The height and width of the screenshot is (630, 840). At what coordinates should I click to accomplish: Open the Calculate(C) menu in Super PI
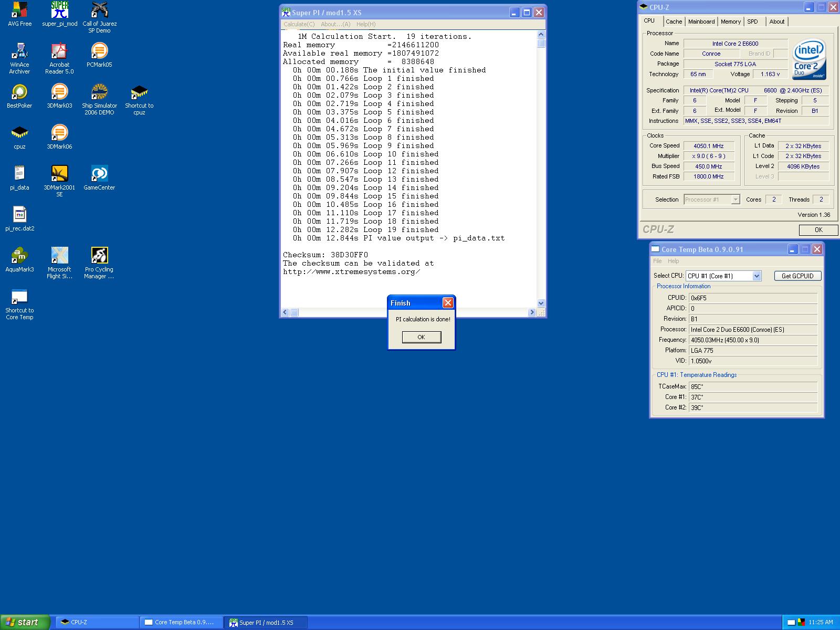[299, 24]
